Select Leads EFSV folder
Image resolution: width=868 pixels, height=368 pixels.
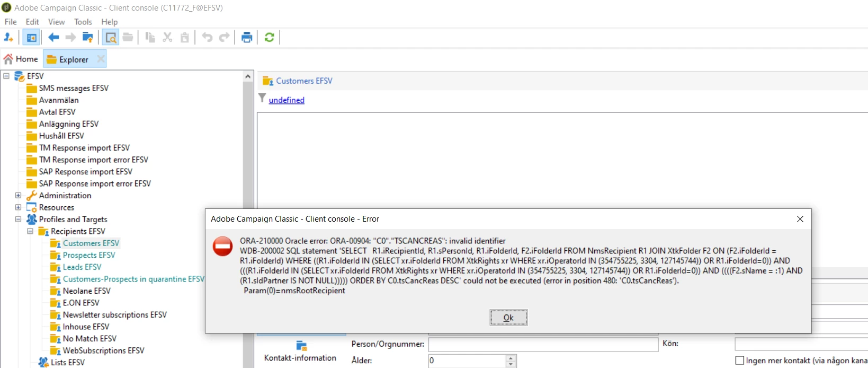(82, 267)
